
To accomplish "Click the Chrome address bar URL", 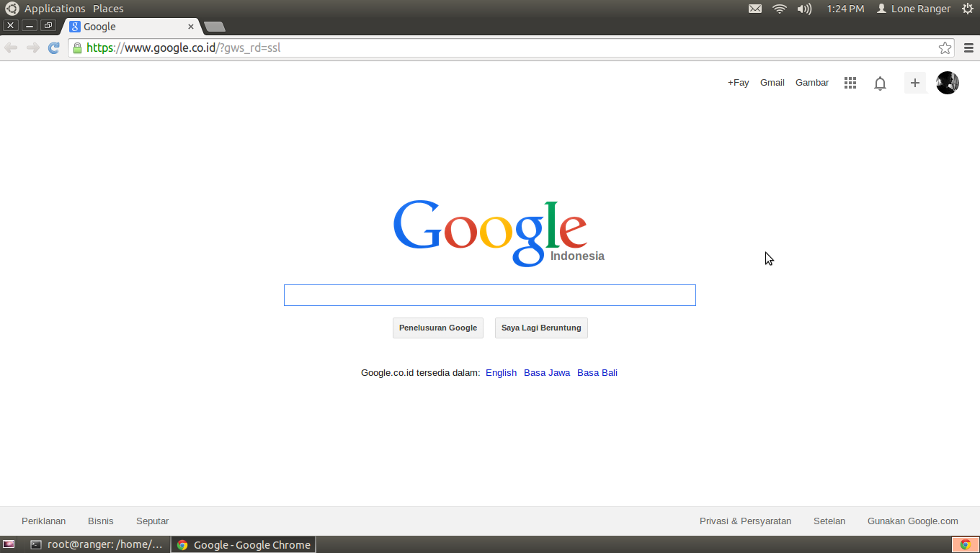I will point(184,48).
